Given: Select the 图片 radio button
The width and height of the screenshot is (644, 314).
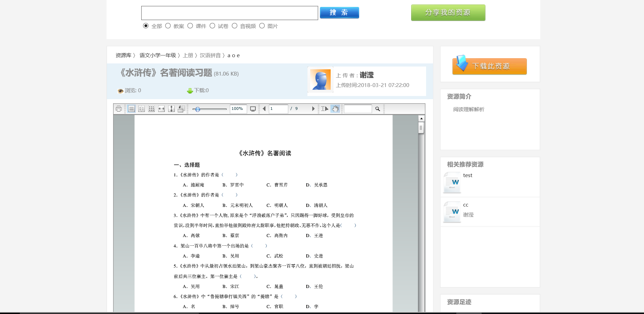Looking at the screenshot, I should tap(262, 26).
